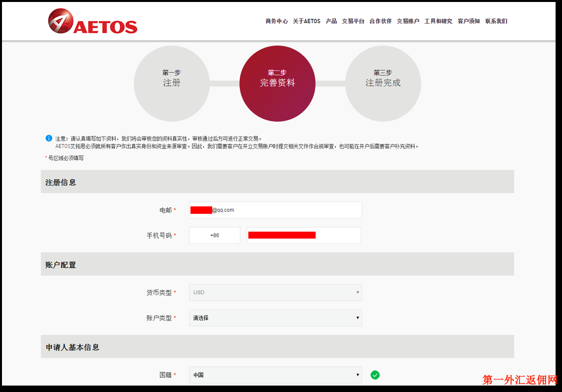Click the 电邮 field label

(x=166, y=210)
